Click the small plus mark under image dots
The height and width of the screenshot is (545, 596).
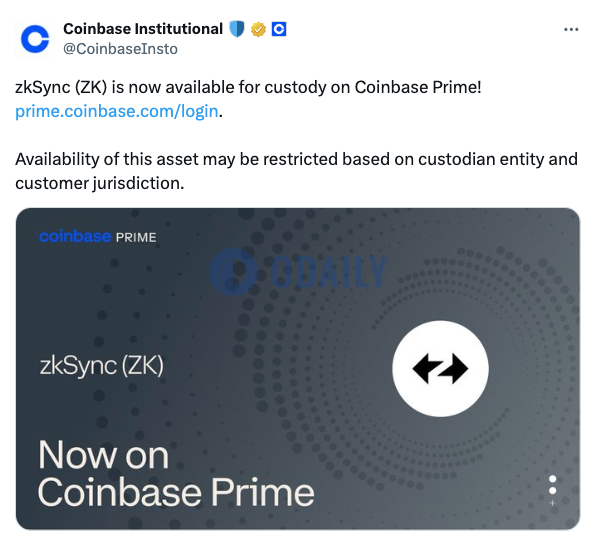[x=553, y=503]
